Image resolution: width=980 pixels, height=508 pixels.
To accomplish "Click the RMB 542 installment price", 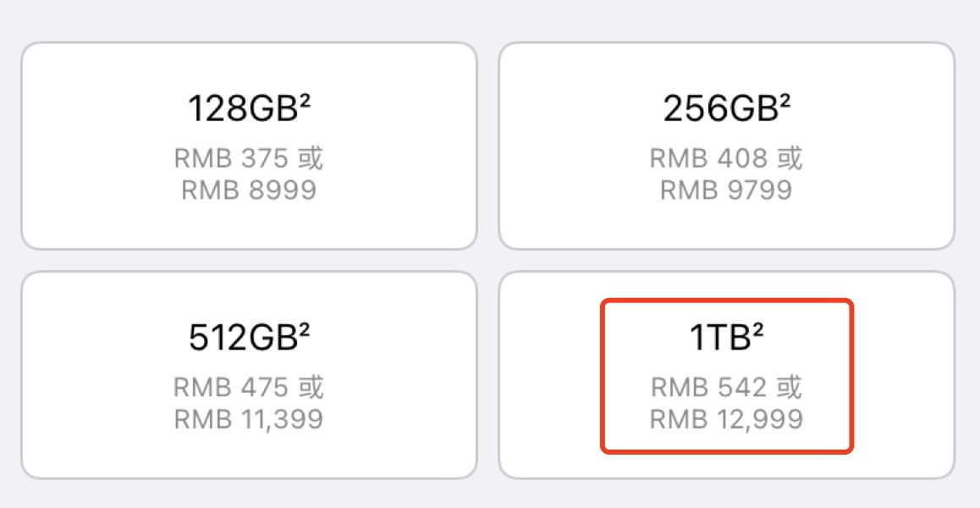I will 710,386.
